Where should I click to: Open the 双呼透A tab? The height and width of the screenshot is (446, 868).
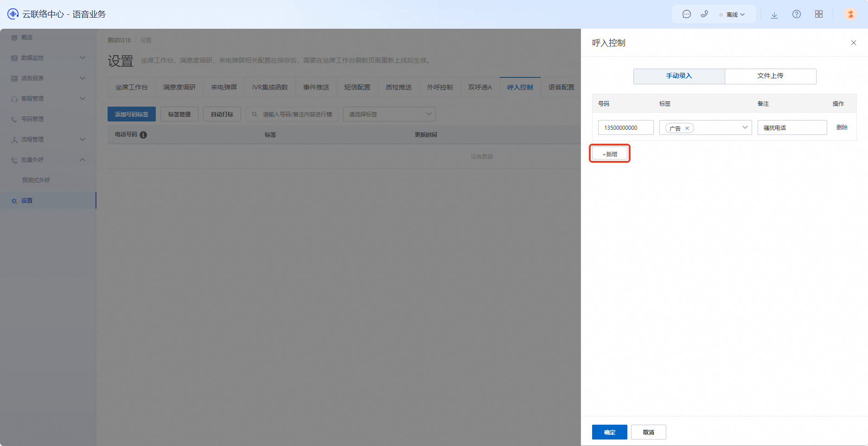480,87
